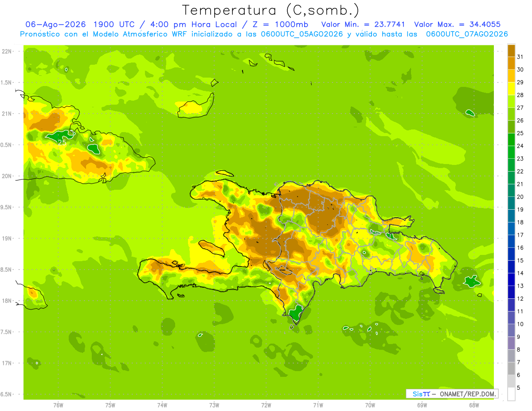Click the legend value "20"
The height and width of the screenshot is (411, 532).
click(x=520, y=197)
